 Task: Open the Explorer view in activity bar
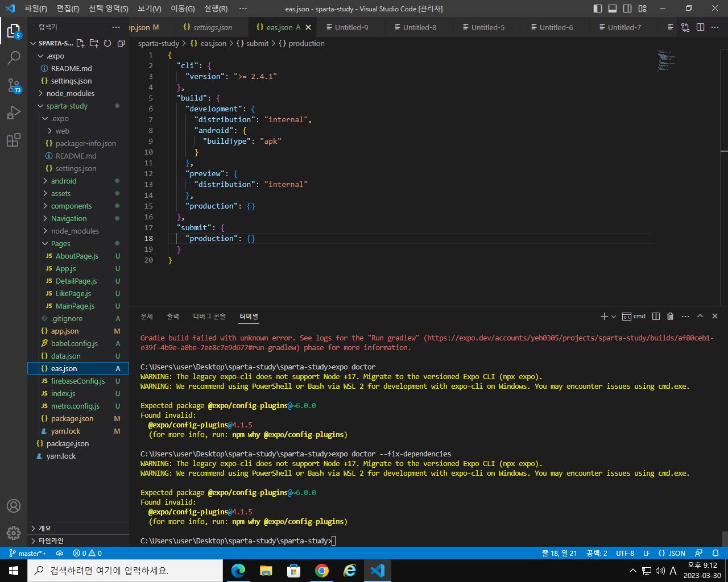[14, 31]
